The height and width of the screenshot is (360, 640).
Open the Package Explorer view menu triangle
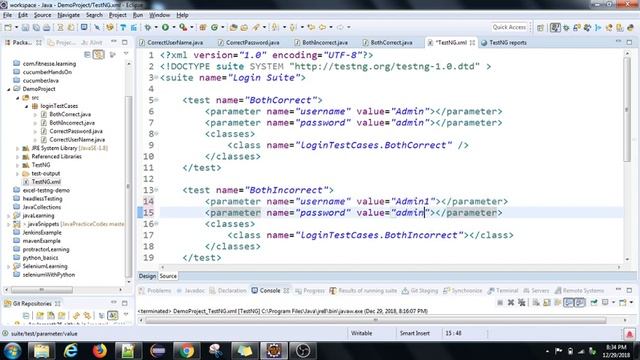point(126,54)
